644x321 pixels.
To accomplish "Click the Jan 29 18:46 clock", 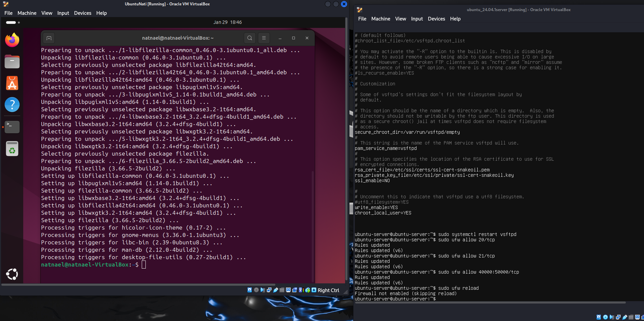I will coord(228,22).
